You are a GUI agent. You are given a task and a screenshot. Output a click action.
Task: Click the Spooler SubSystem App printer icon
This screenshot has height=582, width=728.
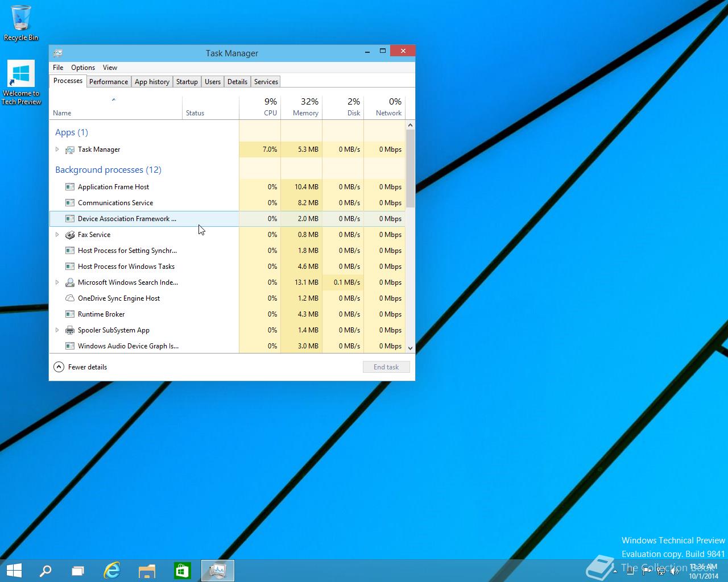(70, 330)
